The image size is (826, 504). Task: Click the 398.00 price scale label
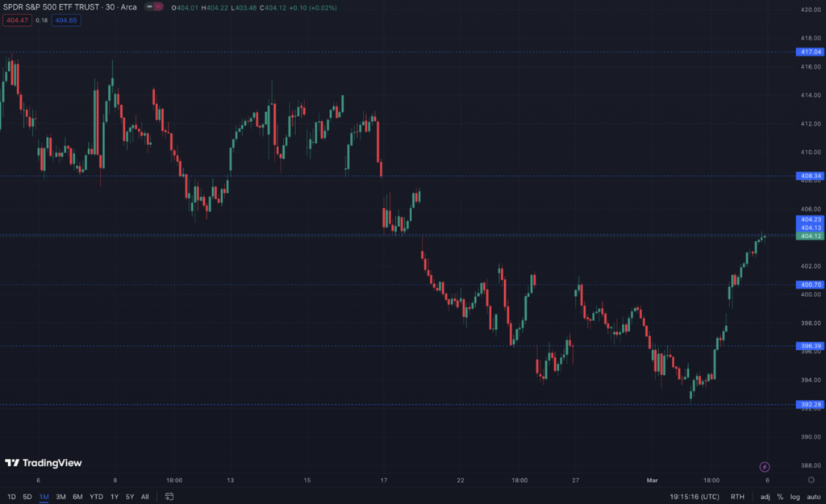(810, 323)
